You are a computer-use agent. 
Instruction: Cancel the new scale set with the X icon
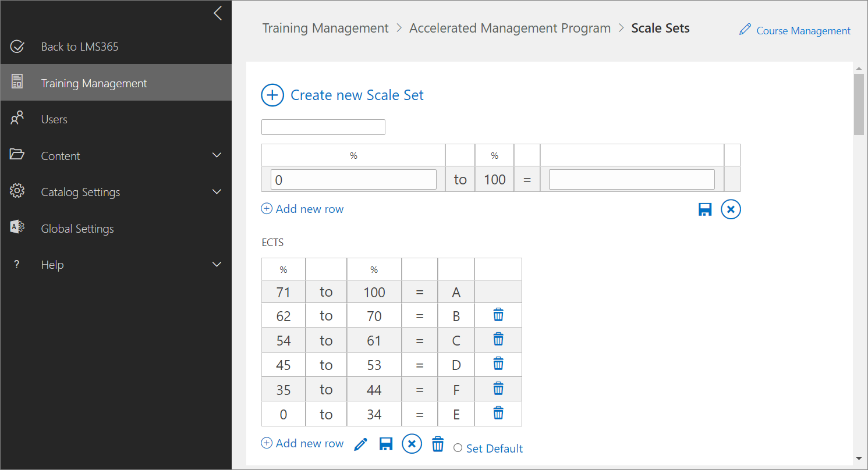731,209
